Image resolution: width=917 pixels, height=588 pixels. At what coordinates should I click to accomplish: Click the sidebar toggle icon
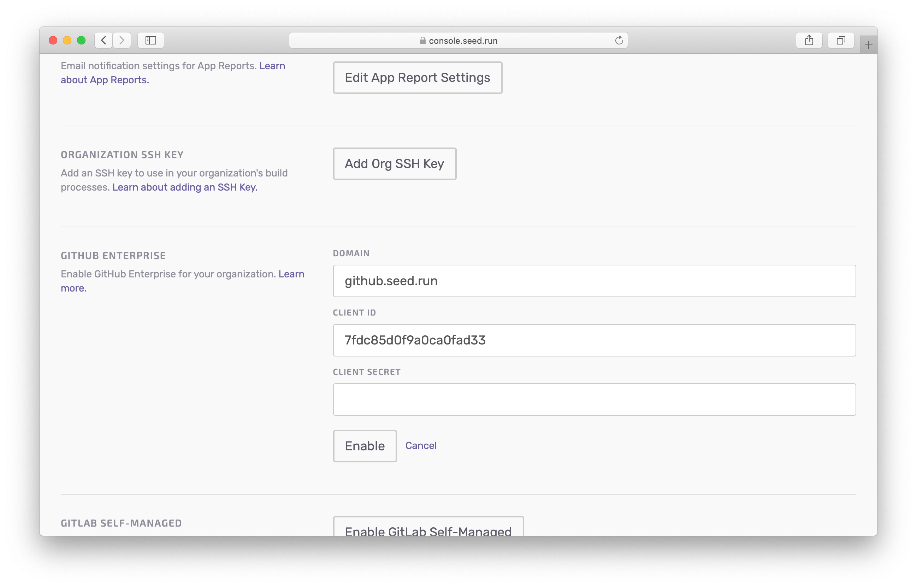pos(150,40)
